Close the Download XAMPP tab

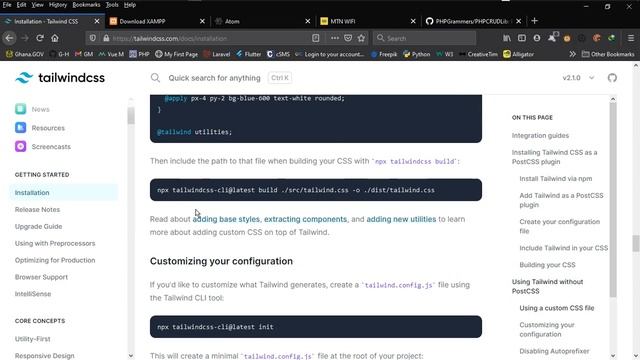pyautogui.click(x=202, y=21)
